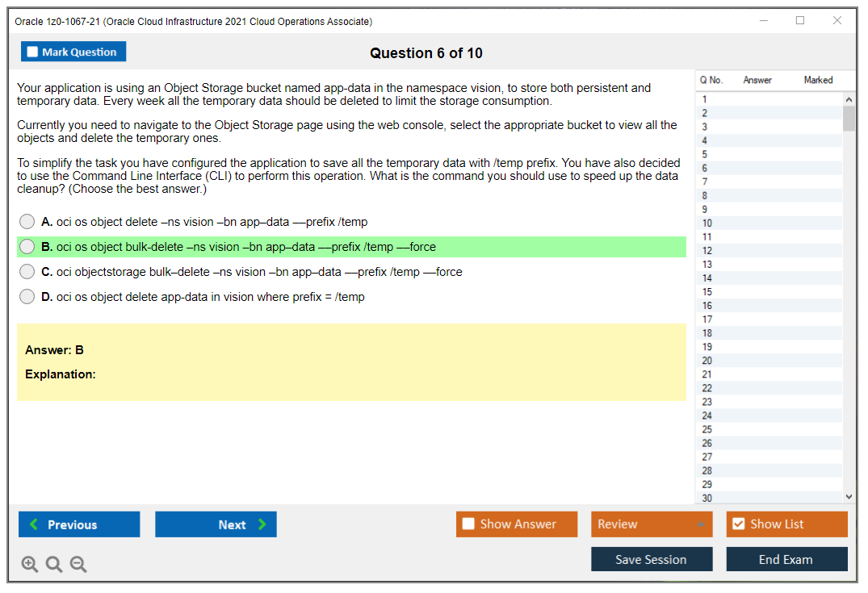Maximize the exam window

click(x=800, y=21)
